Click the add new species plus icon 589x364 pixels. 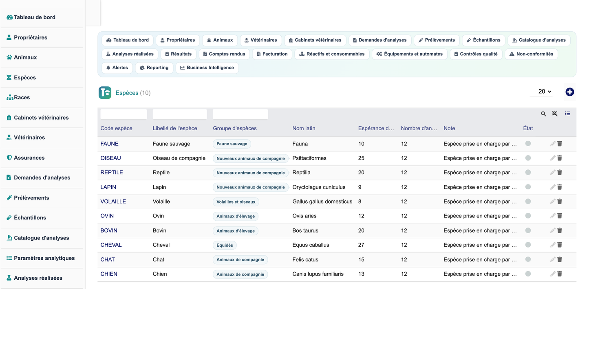pos(569,92)
